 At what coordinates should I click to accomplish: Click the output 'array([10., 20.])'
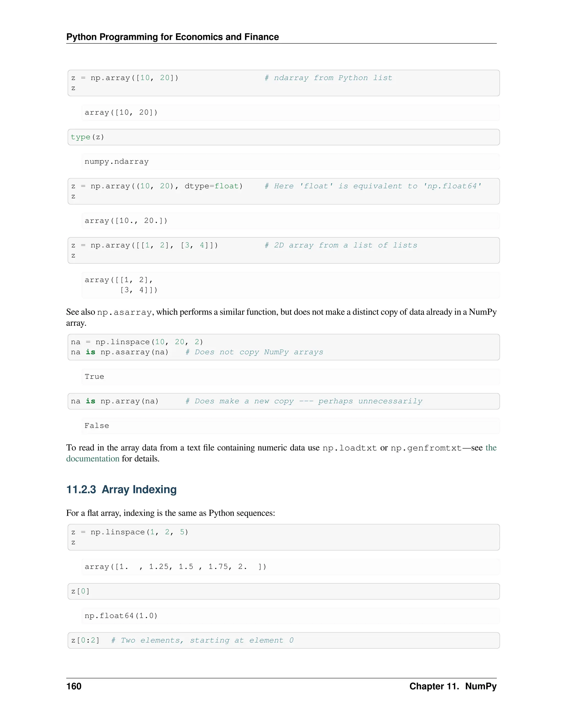click(126, 221)
